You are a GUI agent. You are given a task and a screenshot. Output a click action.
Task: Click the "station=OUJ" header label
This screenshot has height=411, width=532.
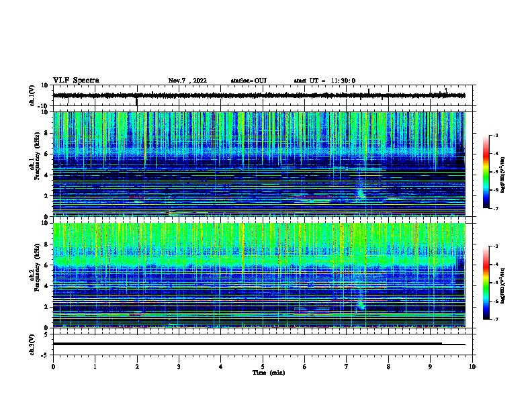[x=249, y=81]
